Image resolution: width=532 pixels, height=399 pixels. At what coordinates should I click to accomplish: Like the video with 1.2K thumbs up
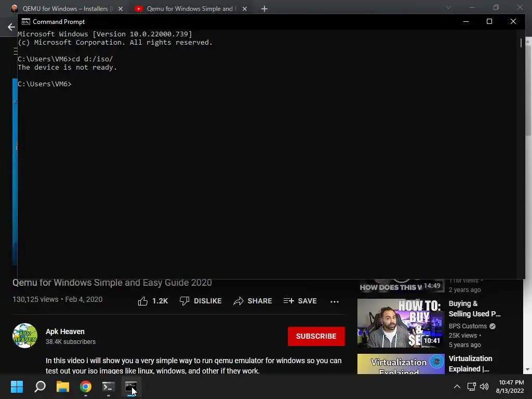pos(153,301)
